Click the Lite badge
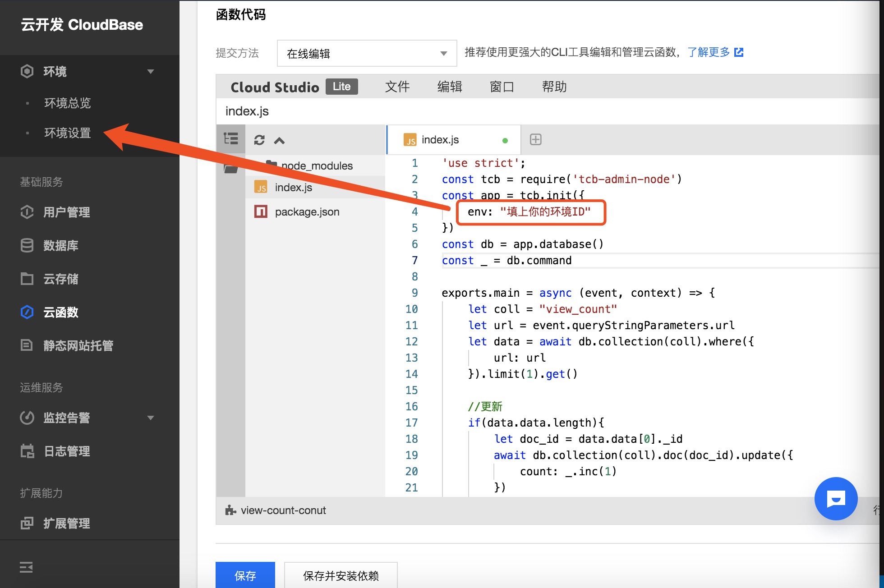This screenshot has height=588, width=884. tap(342, 87)
